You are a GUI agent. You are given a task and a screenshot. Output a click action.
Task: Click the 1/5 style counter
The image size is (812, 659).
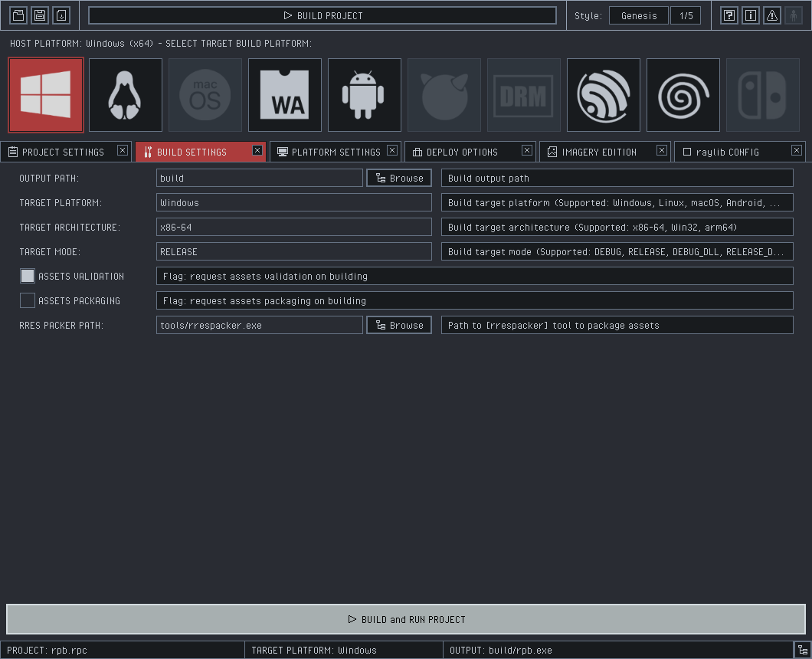point(686,15)
